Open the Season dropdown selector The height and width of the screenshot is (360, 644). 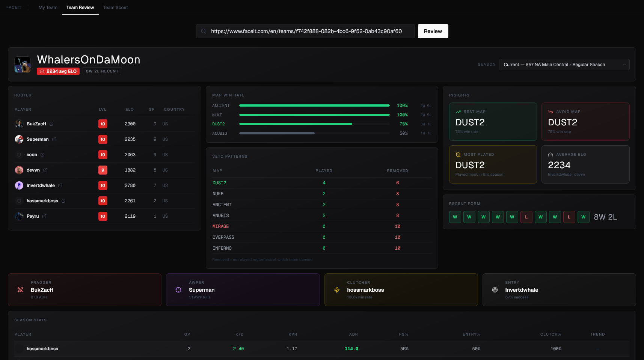pyautogui.click(x=564, y=65)
